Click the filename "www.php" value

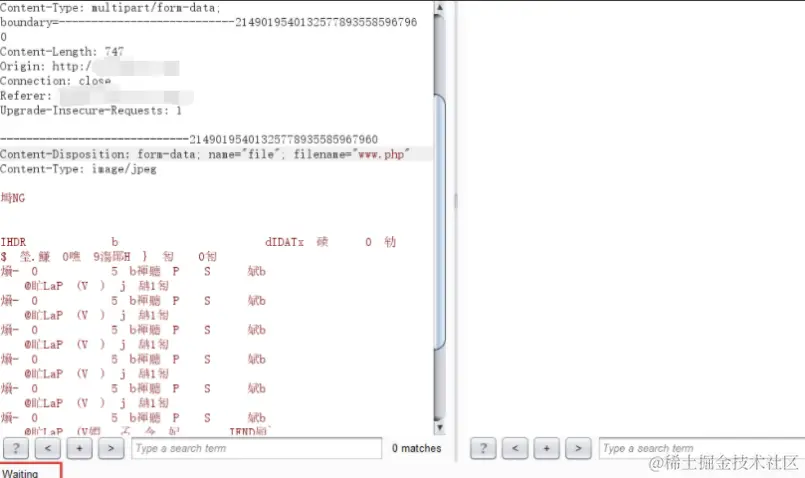click(381, 154)
